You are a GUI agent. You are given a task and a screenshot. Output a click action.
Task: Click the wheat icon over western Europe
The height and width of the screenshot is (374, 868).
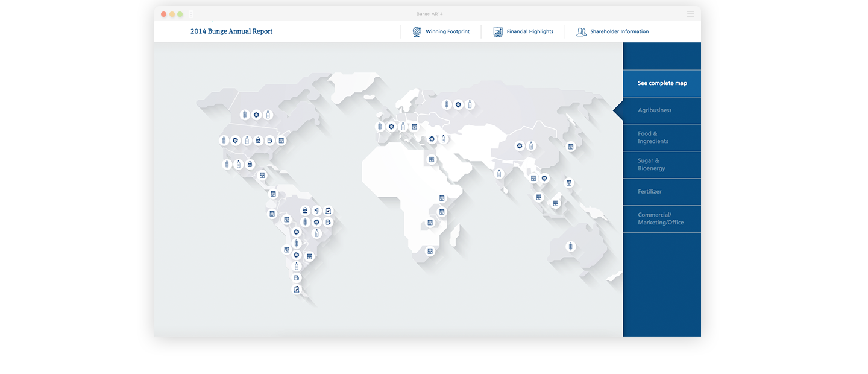click(380, 127)
